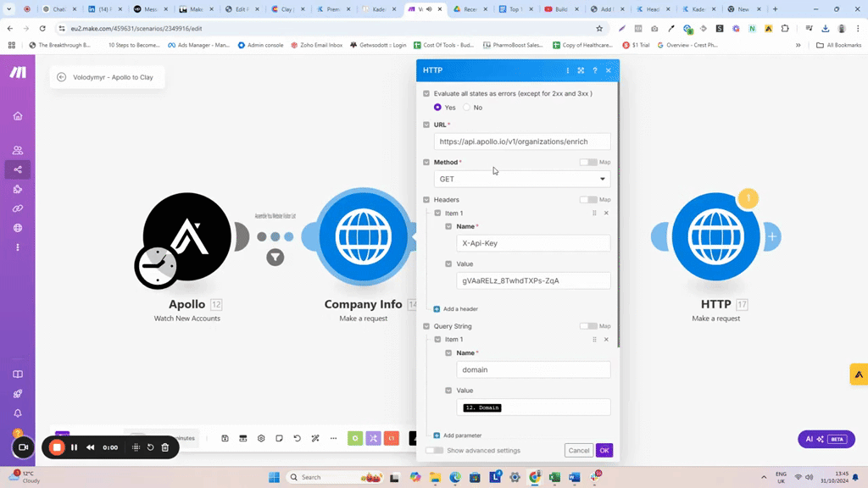Select the No radio button
Image resolution: width=868 pixels, height=488 pixels.
[x=467, y=108]
